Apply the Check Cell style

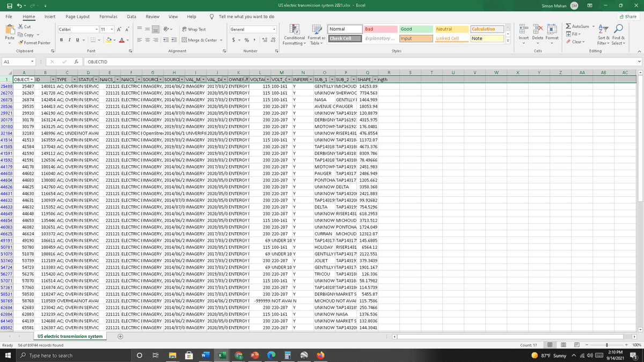345,39
